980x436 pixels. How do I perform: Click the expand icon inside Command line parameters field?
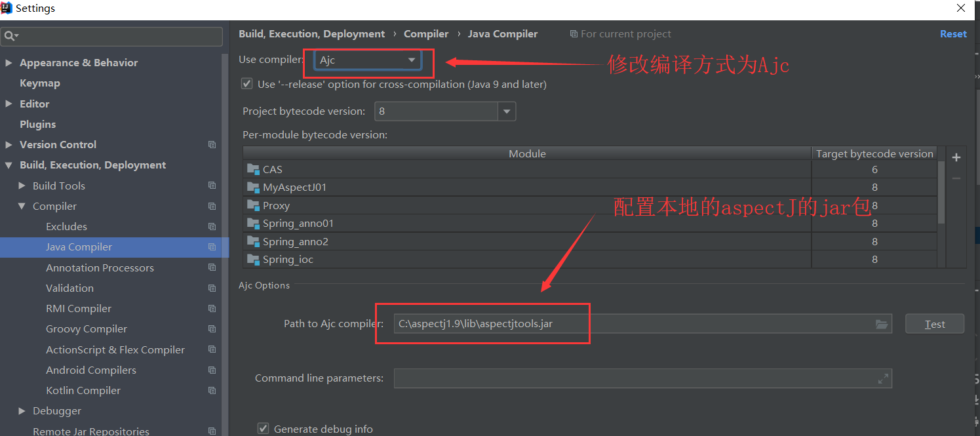[x=884, y=378]
